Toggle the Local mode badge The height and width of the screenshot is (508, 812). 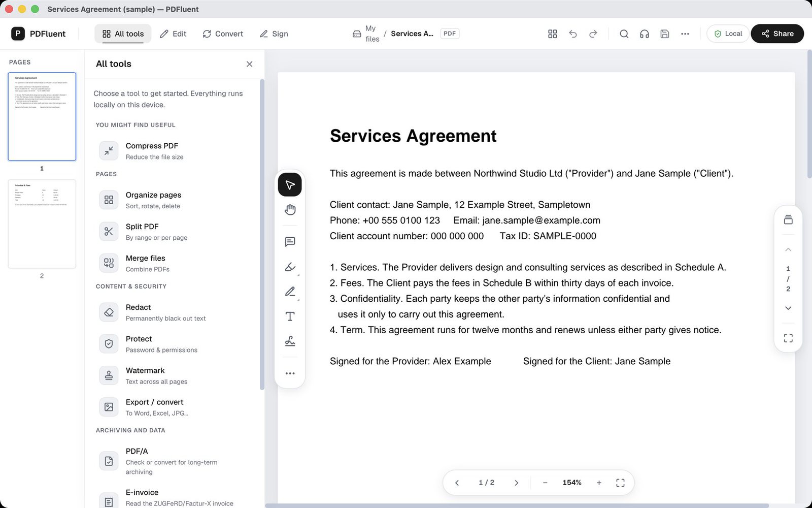[x=728, y=34]
